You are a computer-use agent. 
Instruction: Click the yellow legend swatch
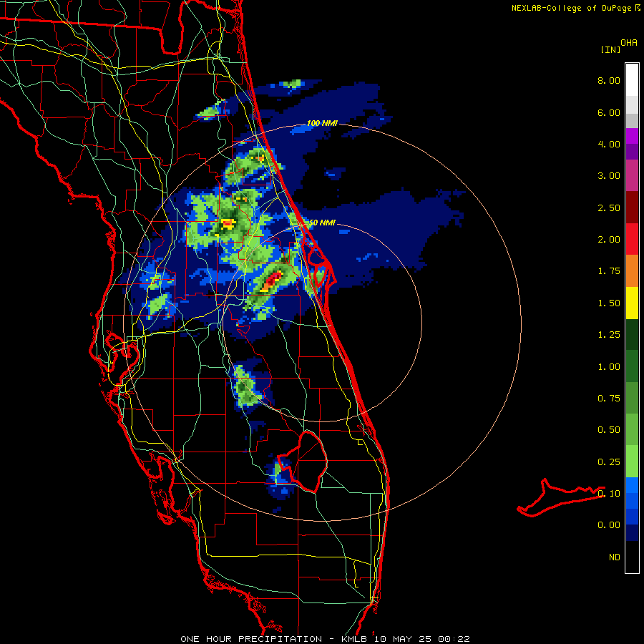pos(632,303)
